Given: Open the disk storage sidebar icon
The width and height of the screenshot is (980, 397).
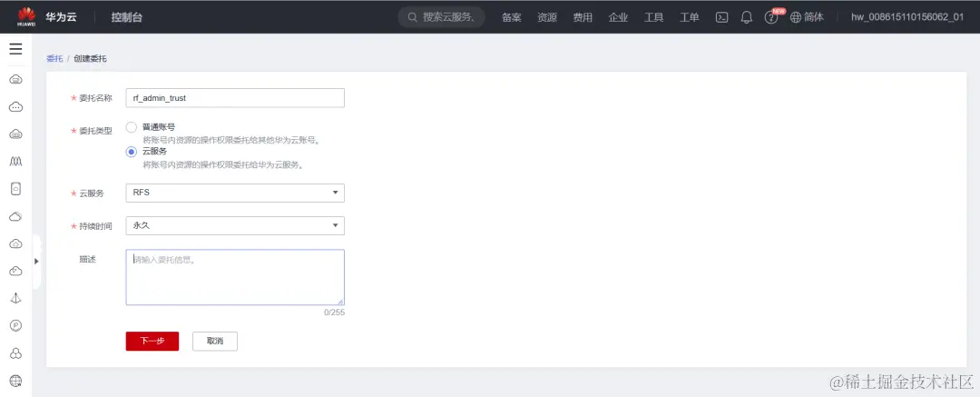Looking at the screenshot, I should (x=16, y=188).
